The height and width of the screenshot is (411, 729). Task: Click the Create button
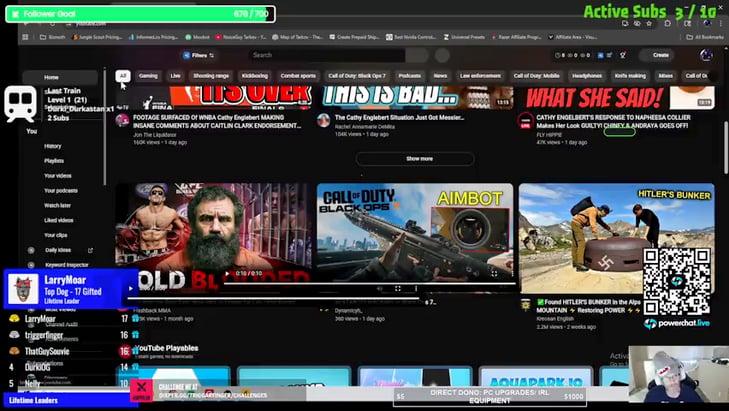[x=657, y=55]
